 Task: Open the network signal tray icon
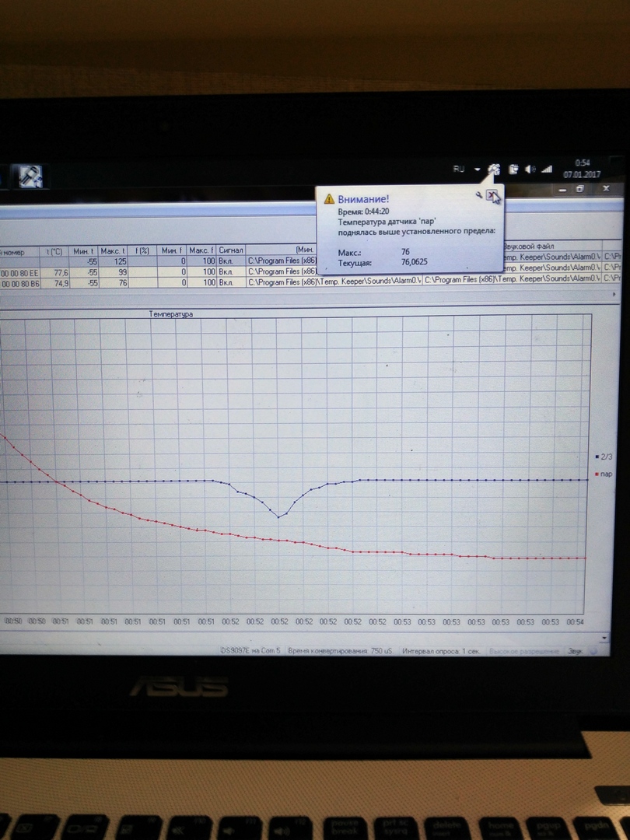[x=547, y=170]
